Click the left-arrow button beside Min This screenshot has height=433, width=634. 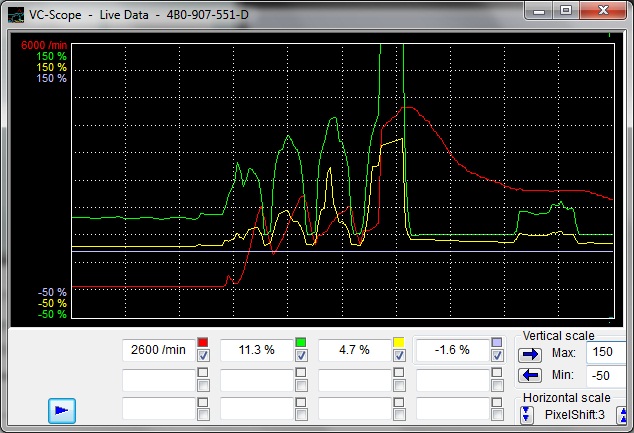pyautogui.click(x=529, y=375)
